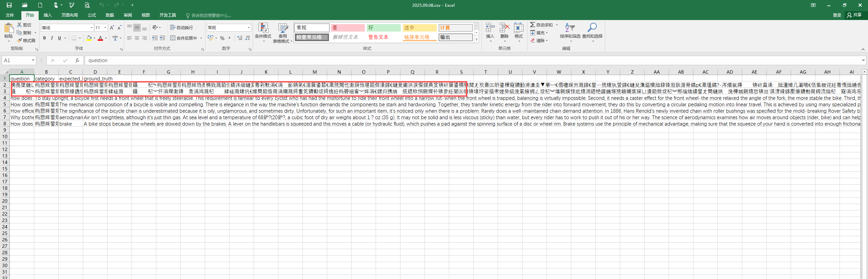Screen dimensions: 868x279
Task: Expand the font name dropdown
Action: [92, 27]
